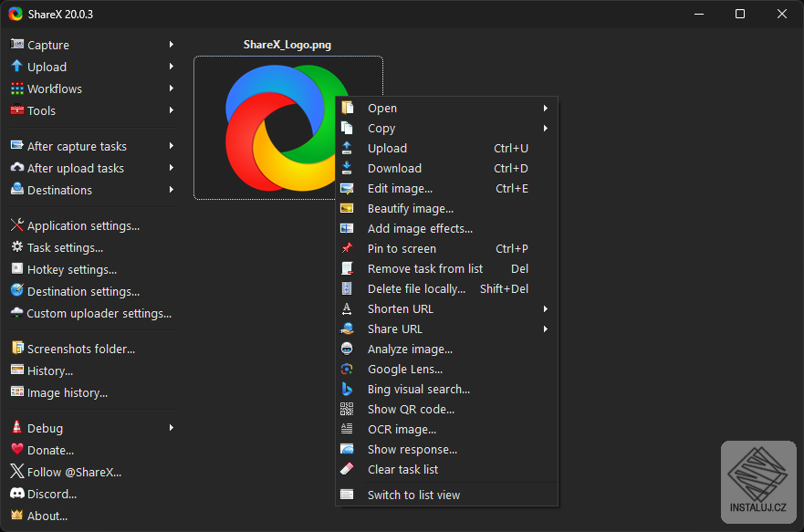Choose Remove task from list

tap(446, 268)
